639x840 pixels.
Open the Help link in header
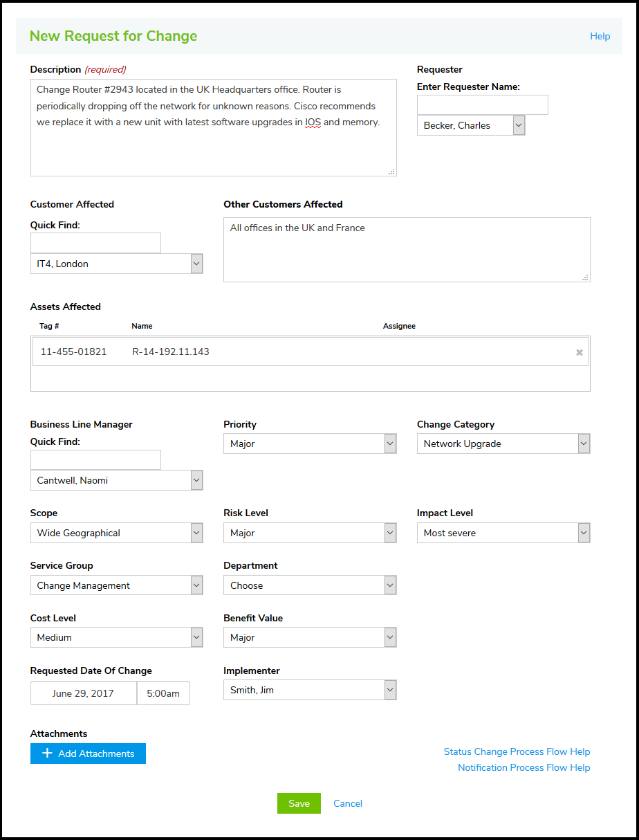coord(600,36)
